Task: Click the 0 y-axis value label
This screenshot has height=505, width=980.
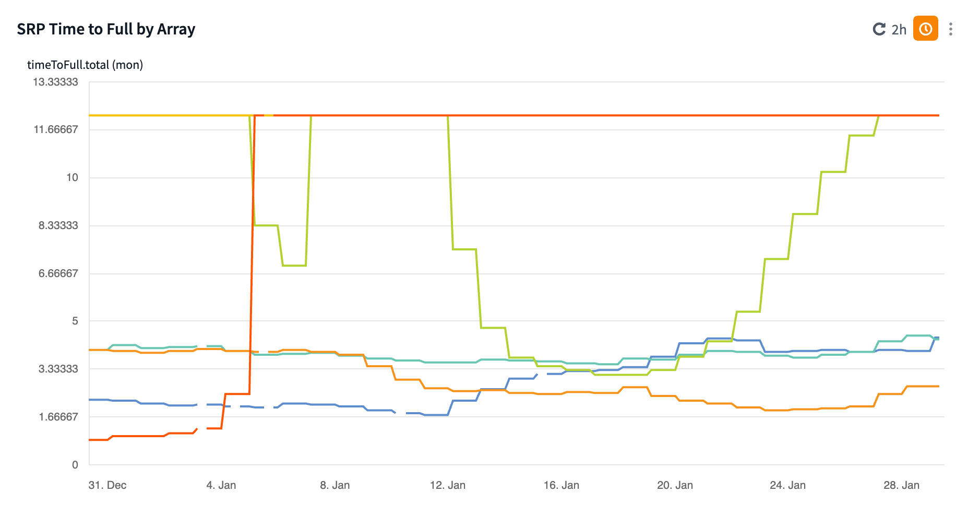Action: (75, 465)
